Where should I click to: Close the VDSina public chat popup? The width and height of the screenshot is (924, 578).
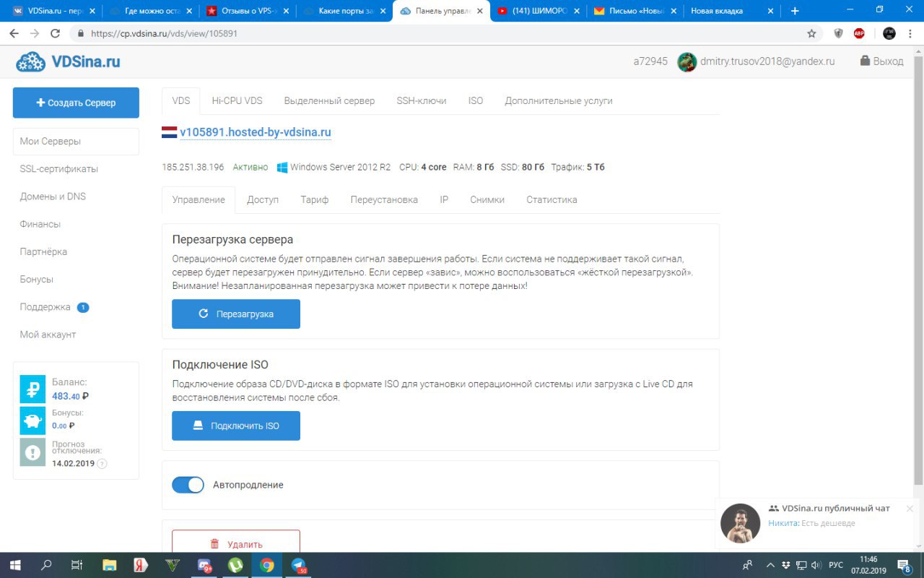[910, 509]
